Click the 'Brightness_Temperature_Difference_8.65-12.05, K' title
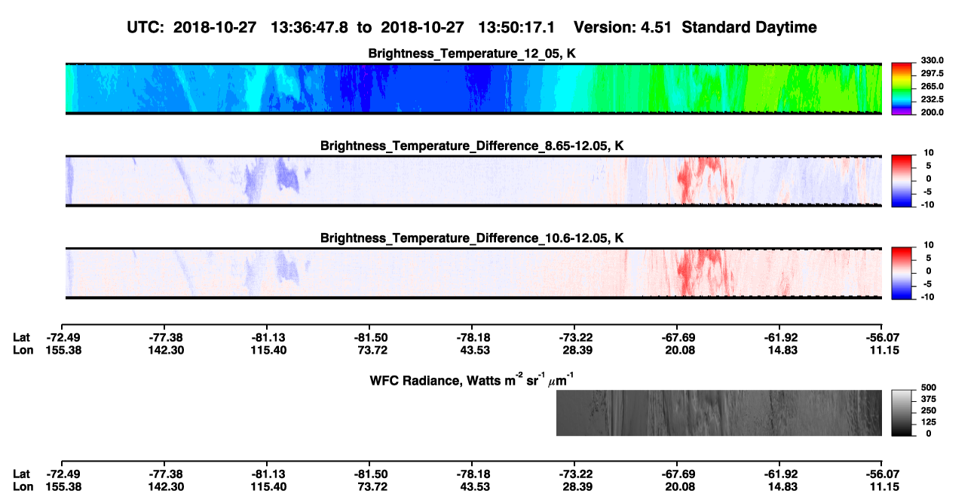This screenshot has height=503, width=980. [x=473, y=146]
